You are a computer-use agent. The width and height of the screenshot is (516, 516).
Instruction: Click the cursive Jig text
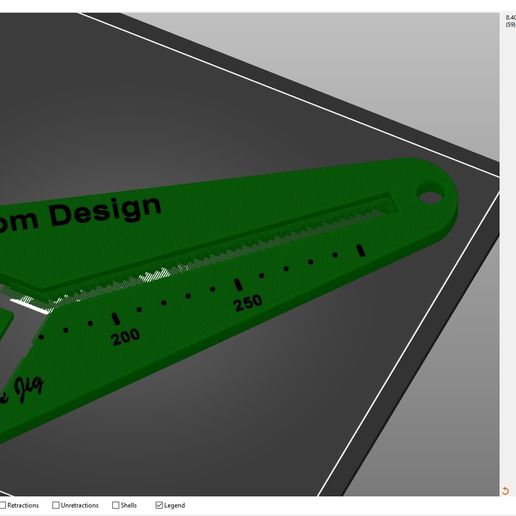pos(29,389)
